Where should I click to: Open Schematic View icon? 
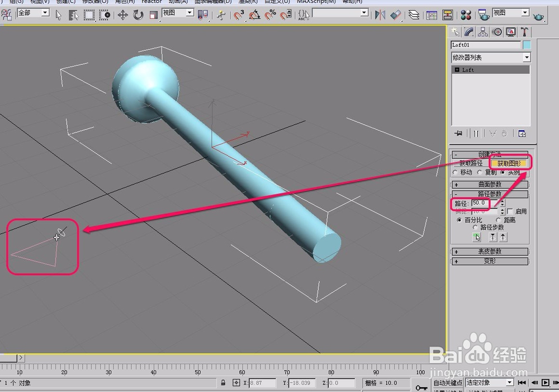click(x=447, y=15)
